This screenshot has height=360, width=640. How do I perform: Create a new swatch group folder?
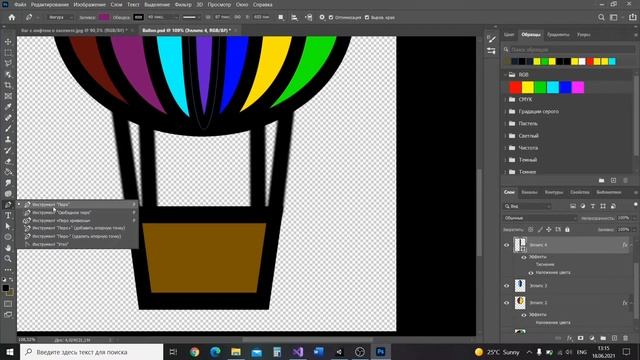(602, 180)
